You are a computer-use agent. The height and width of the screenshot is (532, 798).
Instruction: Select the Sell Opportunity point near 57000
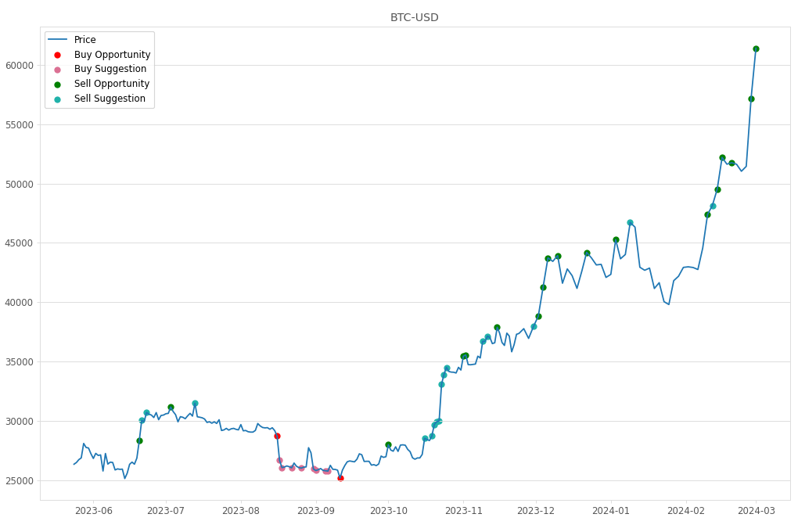[751, 99]
